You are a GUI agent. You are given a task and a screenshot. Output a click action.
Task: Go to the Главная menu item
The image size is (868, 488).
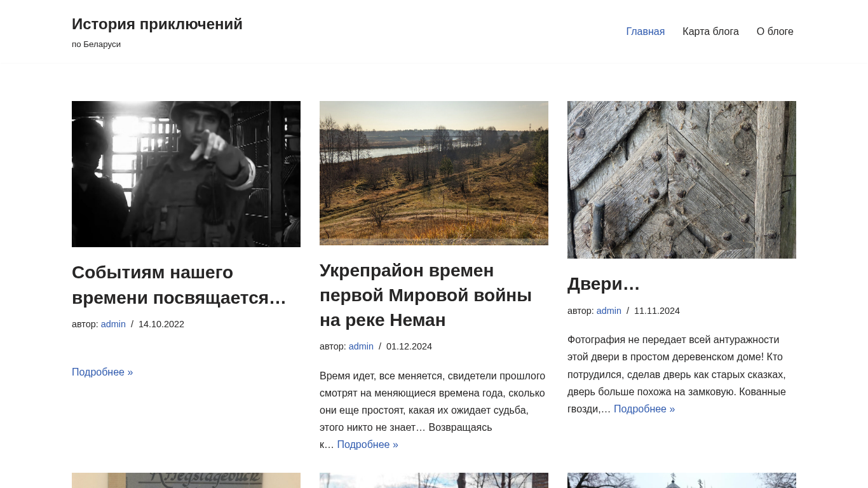click(645, 32)
